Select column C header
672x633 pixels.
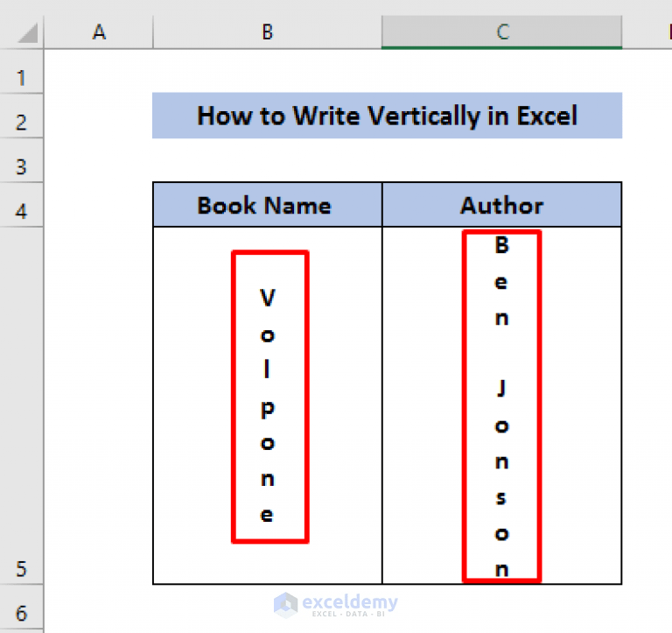(502, 32)
